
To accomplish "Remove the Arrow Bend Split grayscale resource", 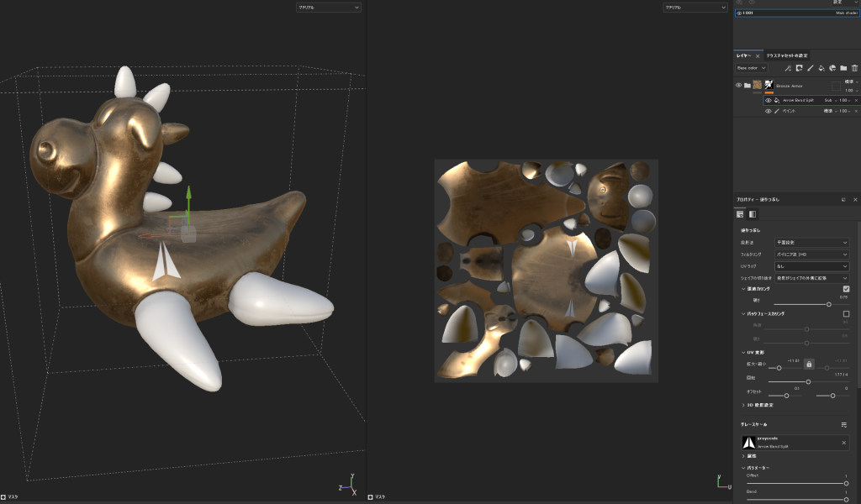I will point(844,443).
